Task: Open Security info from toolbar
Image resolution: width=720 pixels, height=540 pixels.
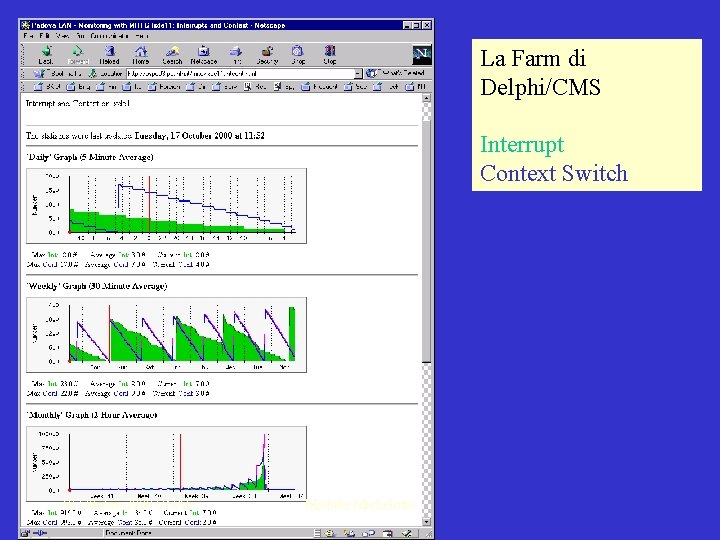Action: tap(267, 55)
